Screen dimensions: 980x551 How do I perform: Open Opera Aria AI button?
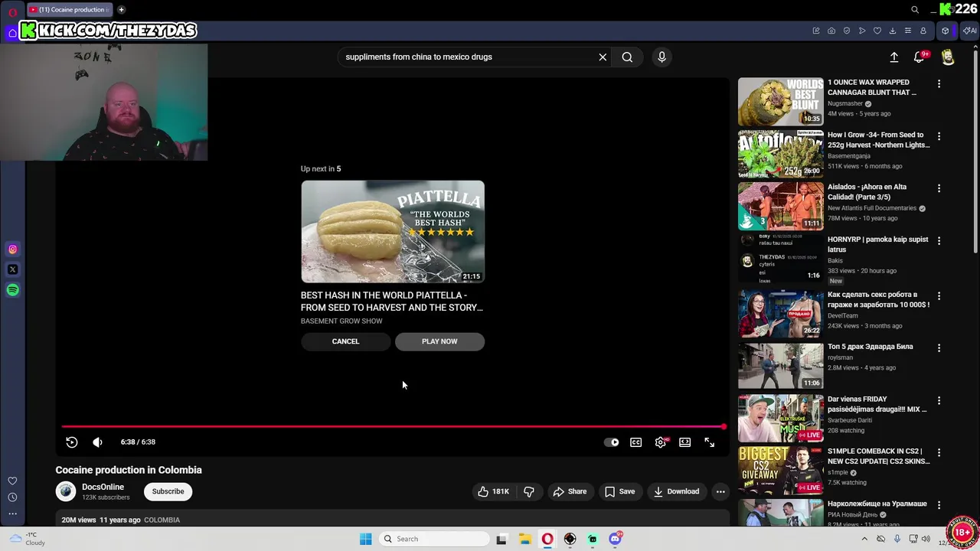(969, 31)
